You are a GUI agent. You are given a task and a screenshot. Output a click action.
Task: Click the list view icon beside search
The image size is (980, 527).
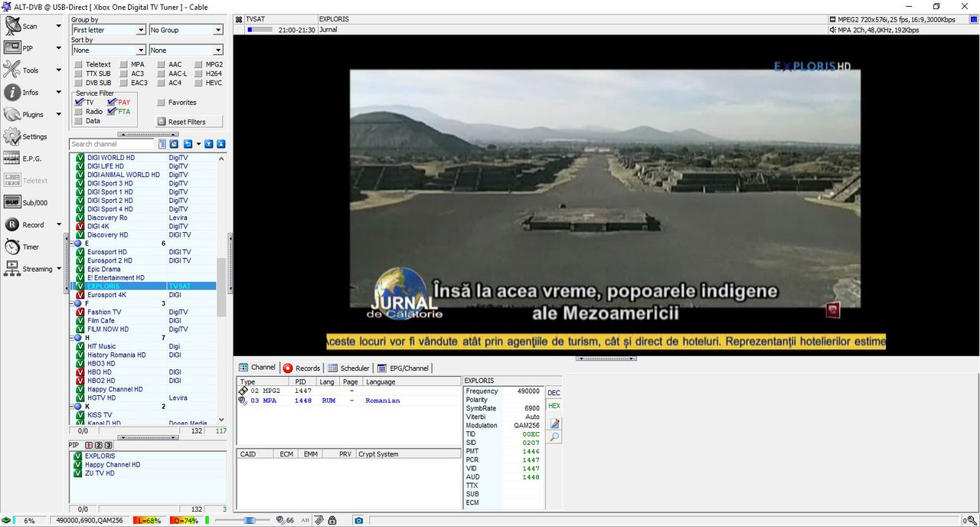[x=162, y=144]
